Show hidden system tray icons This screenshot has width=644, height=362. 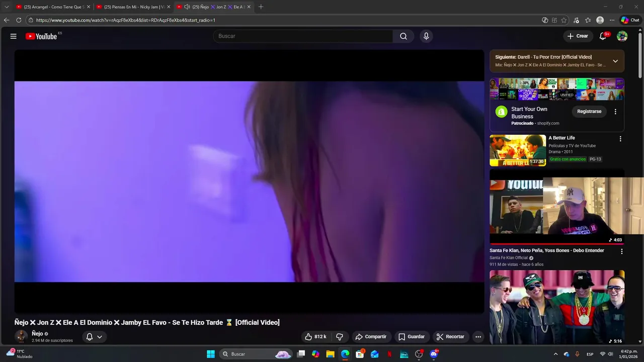[x=555, y=354]
